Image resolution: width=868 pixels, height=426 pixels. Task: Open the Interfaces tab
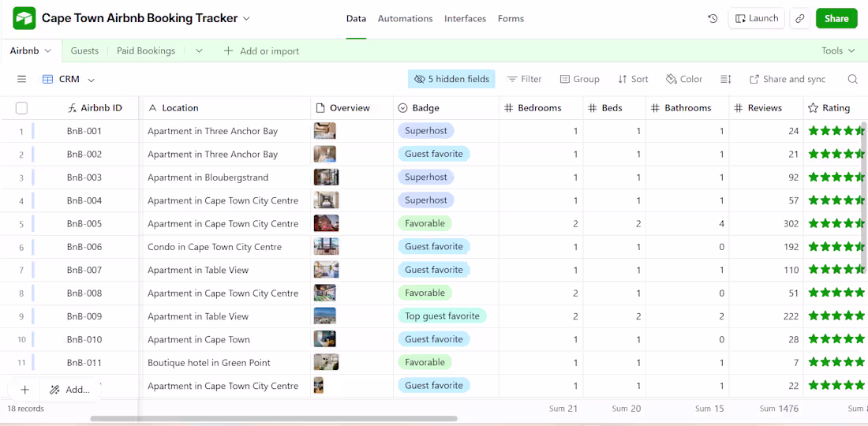click(465, 19)
